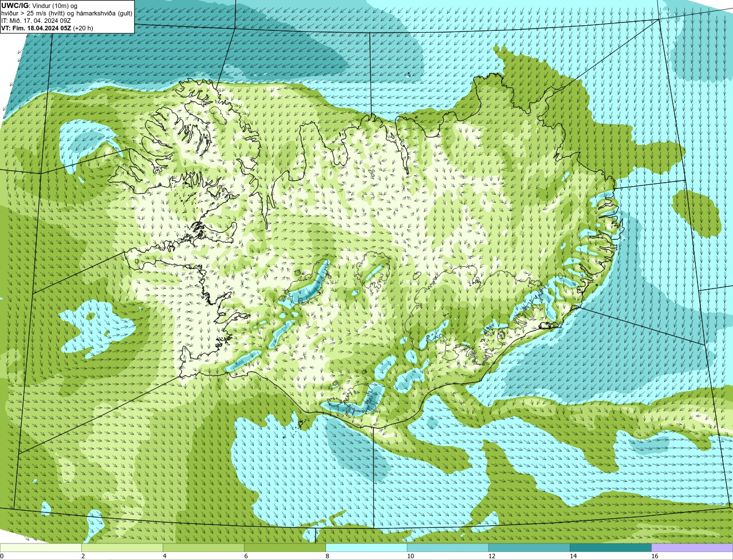Click the "16" tick label on color scale

[x=654, y=556]
